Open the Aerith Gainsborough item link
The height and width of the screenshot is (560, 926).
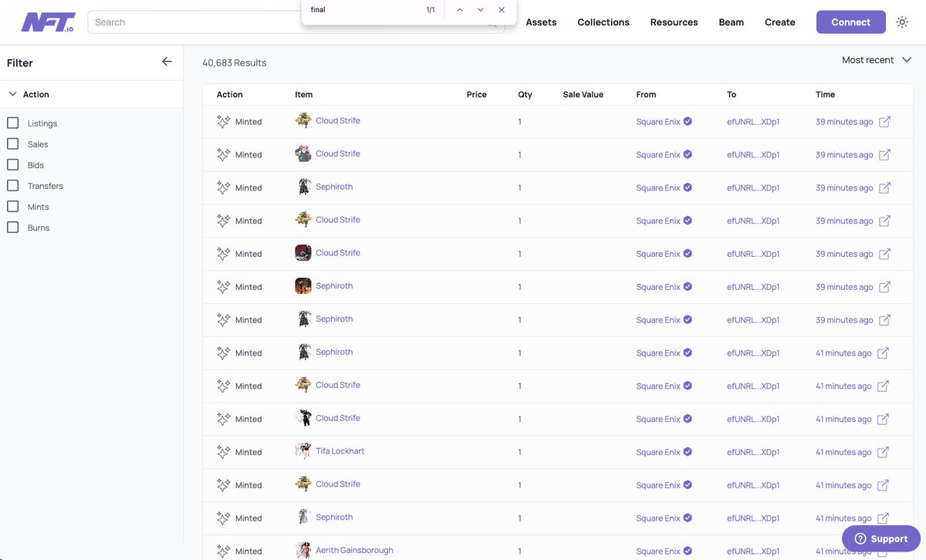click(x=354, y=550)
